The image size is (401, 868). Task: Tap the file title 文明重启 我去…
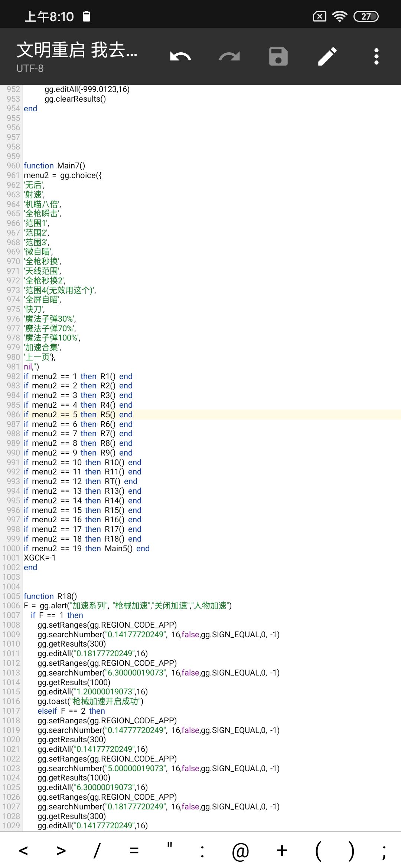point(77,50)
